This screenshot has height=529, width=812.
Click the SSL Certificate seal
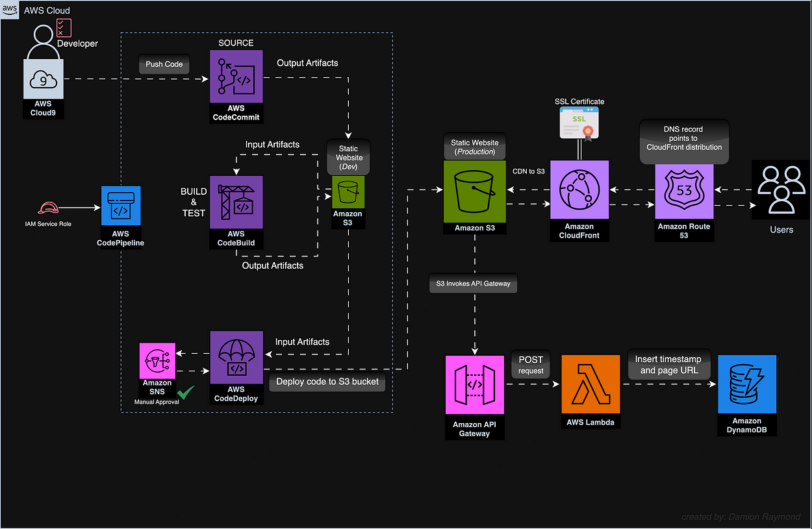pyautogui.click(x=578, y=121)
